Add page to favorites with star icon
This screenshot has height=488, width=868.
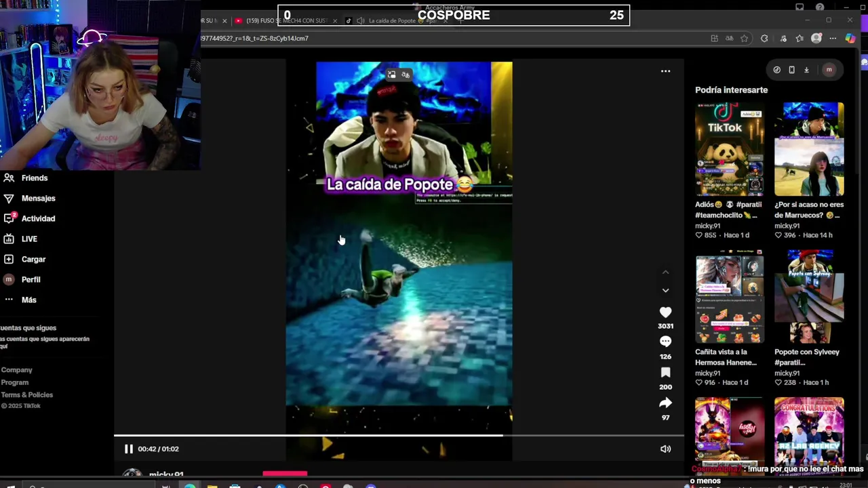click(745, 39)
